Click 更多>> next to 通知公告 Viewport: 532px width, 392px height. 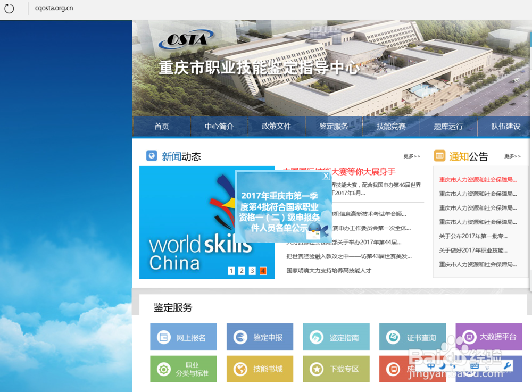[x=512, y=156]
